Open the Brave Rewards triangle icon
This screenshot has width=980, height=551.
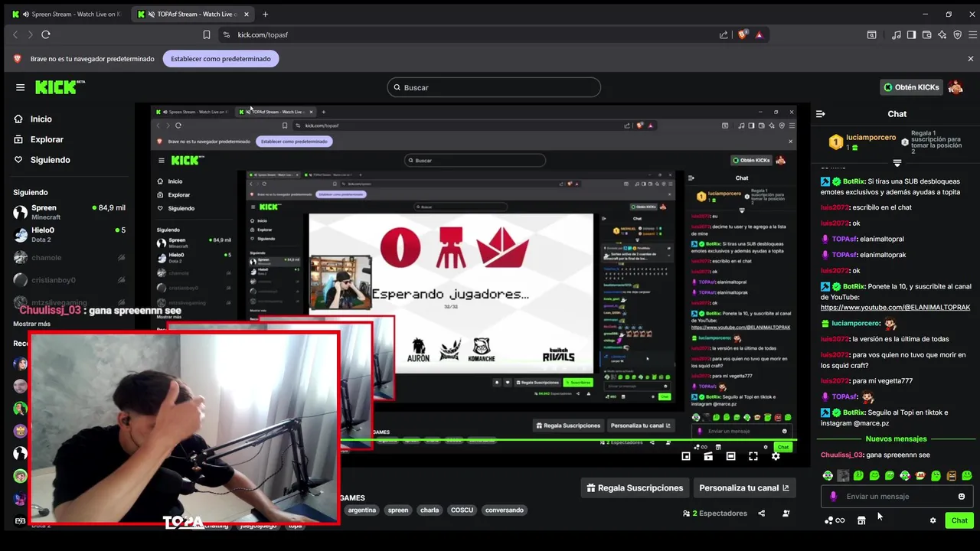point(759,34)
